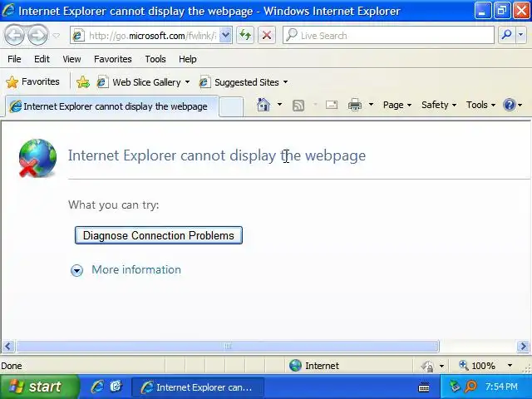Open the Help menu
This screenshot has width=532, height=399.
pyautogui.click(x=188, y=59)
